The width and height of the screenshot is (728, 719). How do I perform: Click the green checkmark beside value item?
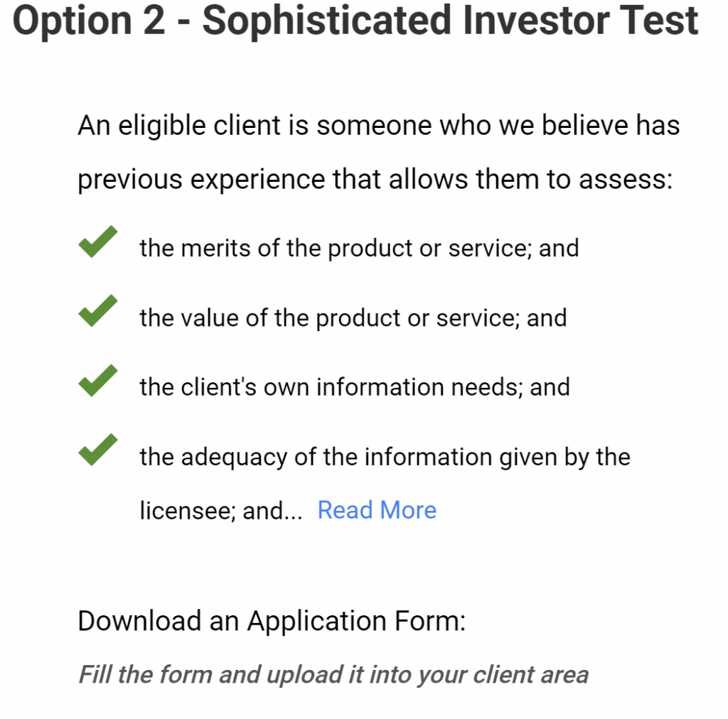[98, 310]
